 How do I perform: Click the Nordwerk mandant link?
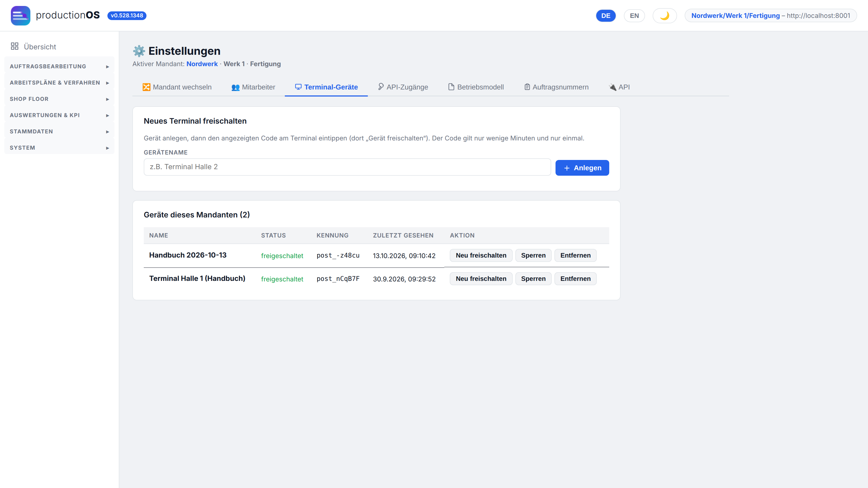tap(202, 64)
